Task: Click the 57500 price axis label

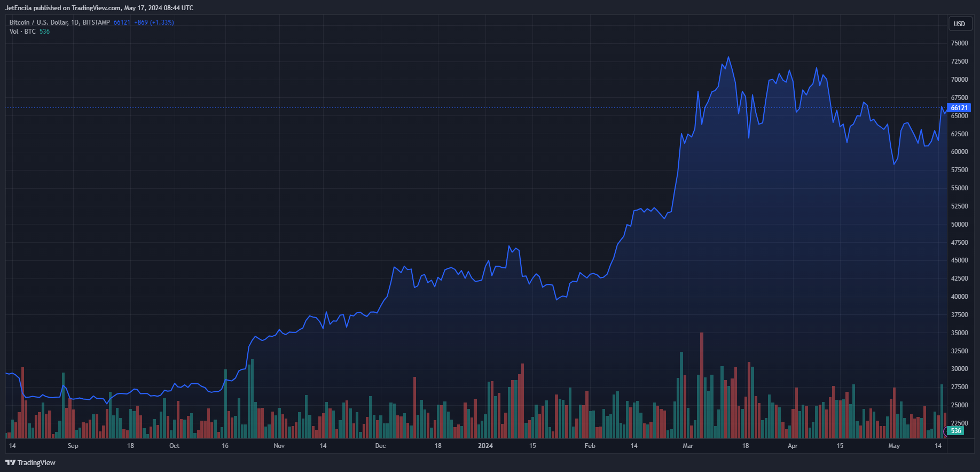Action: pos(959,170)
